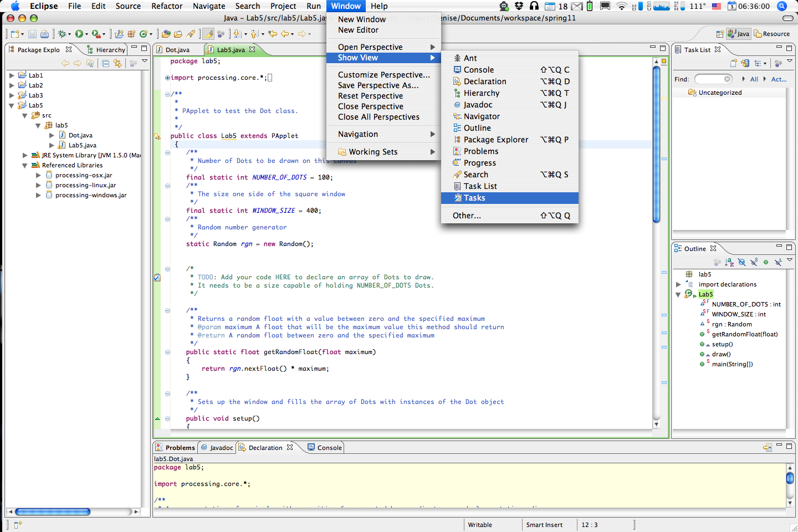Expand the Lab3 project in Package Explorer
Image resolution: width=798 pixels, height=532 pixels.
click(12, 95)
